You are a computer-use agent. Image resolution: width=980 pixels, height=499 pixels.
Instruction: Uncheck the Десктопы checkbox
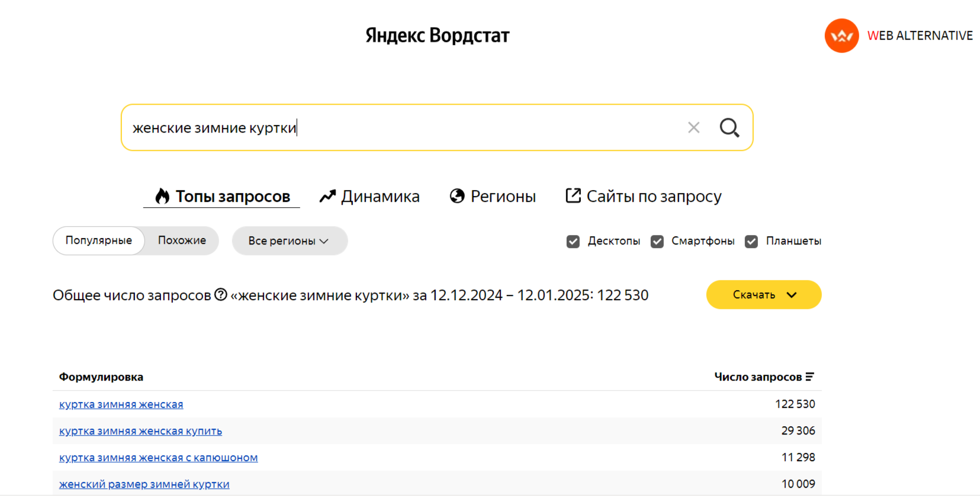573,242
